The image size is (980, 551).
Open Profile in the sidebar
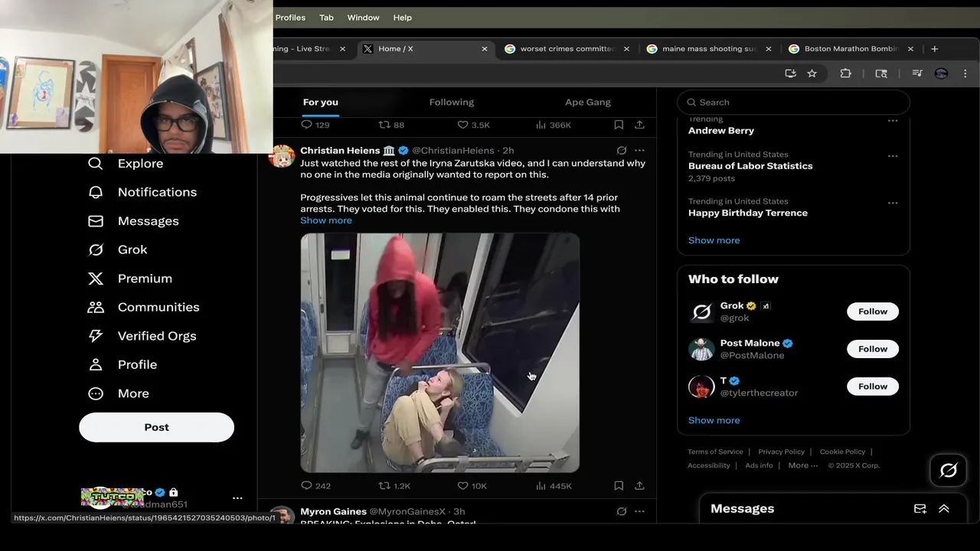122,365
